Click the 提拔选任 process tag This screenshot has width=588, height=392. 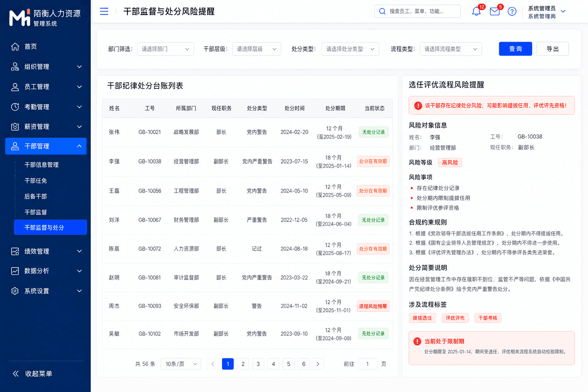422,318
